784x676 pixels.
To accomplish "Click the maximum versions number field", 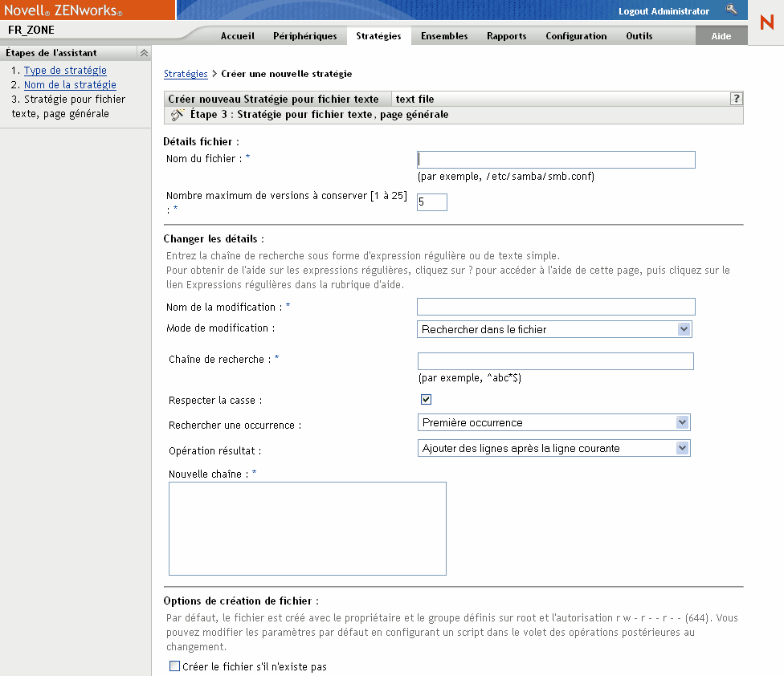I will (x=432, y=202).
